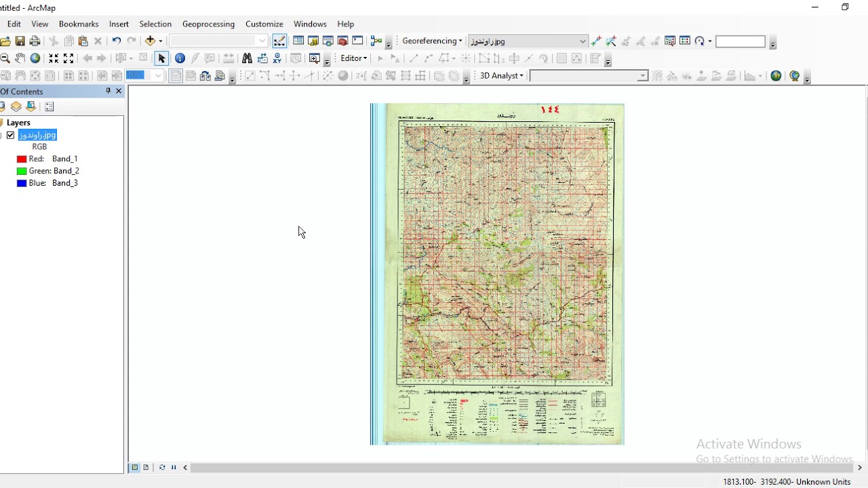868x488 pixels.
Task: Save the map document with the floppy icon
Action: pyautogui.click(x=20, y=41)
